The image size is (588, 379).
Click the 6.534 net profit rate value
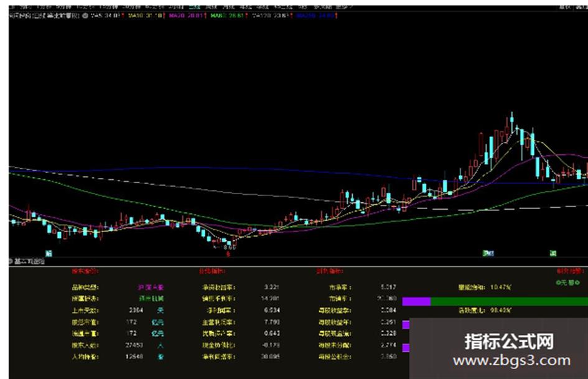coord(272,311)
